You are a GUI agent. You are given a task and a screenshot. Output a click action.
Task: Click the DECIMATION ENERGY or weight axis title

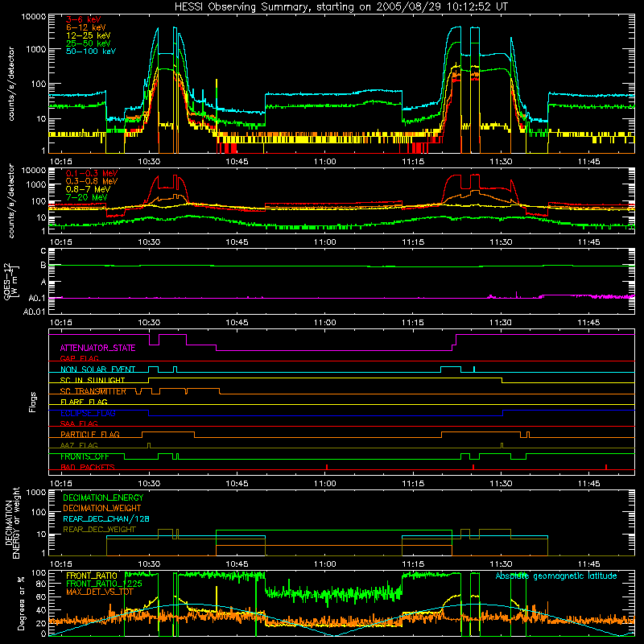(x=12, y=522)
